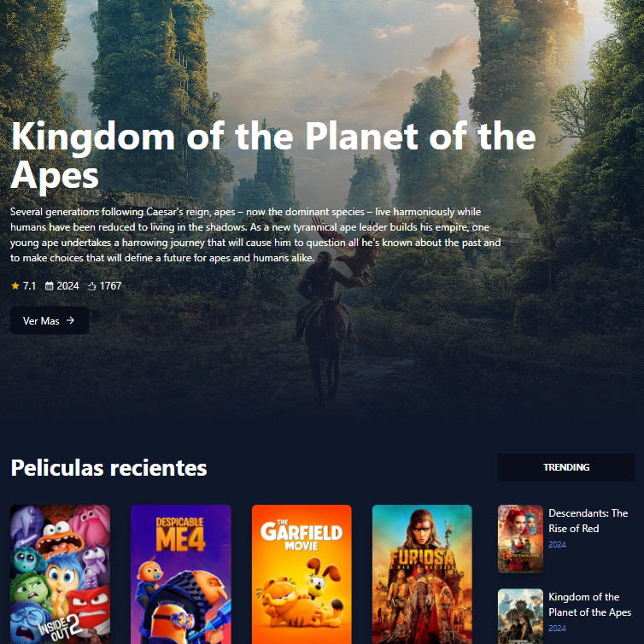The image size is (644, 644).
Task: Open the Furiosa movie poster
Action: coord(422,574)
